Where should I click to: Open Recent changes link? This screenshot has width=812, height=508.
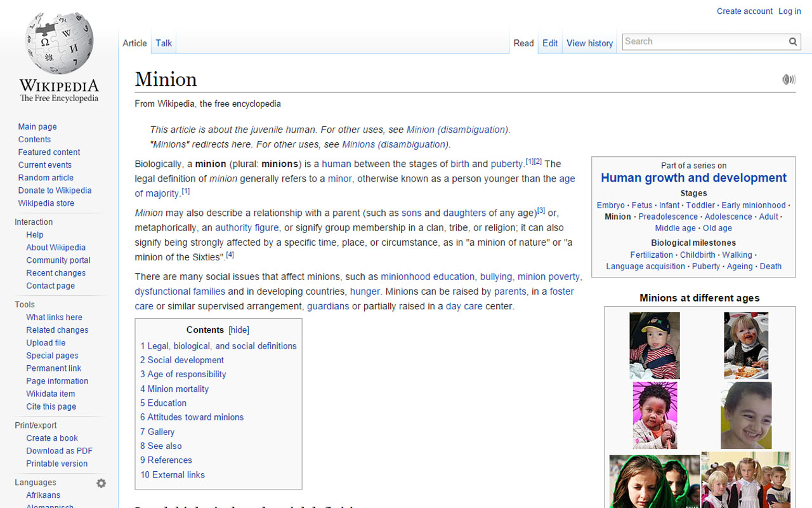(56, 273)
